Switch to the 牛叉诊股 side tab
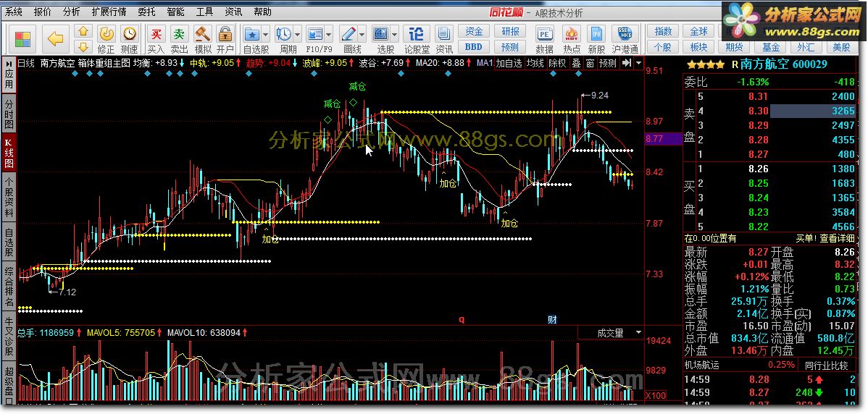This screenshot has width=868, height=414. [9, 335]
